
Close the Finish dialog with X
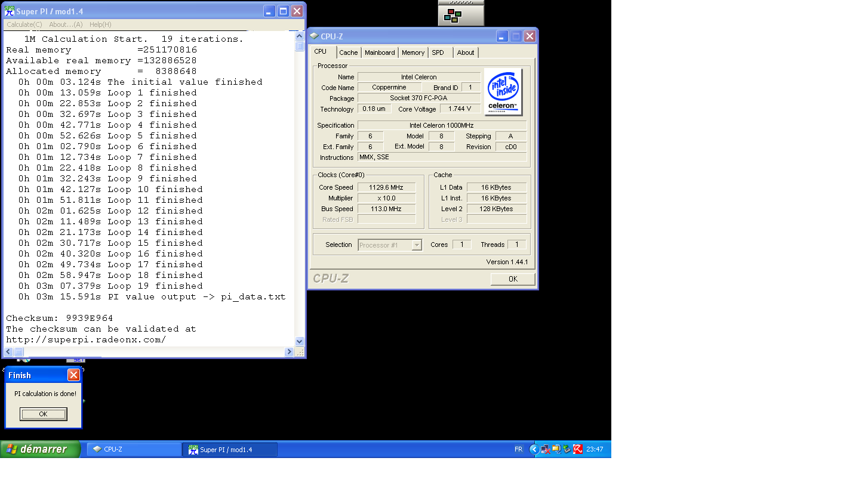[73, 375]
